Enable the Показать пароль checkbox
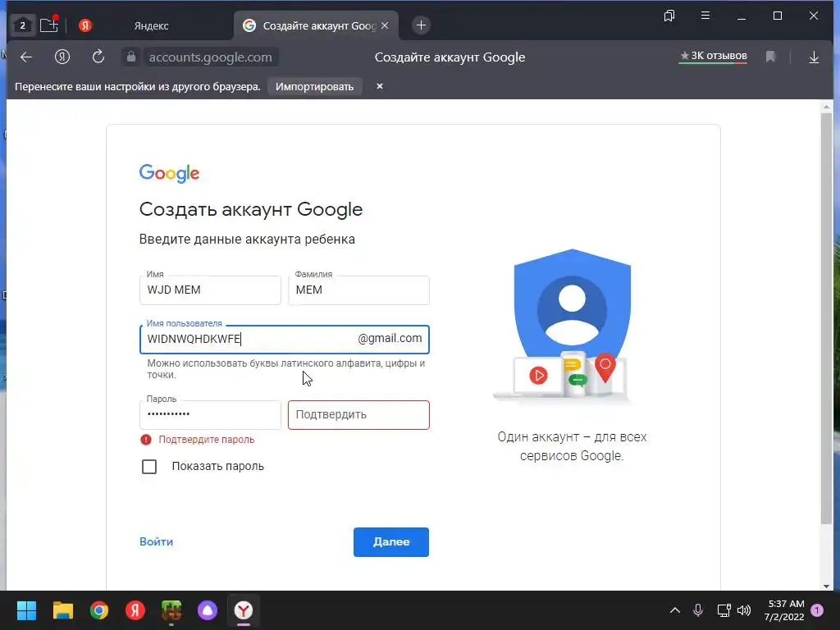 coord(149,467)
